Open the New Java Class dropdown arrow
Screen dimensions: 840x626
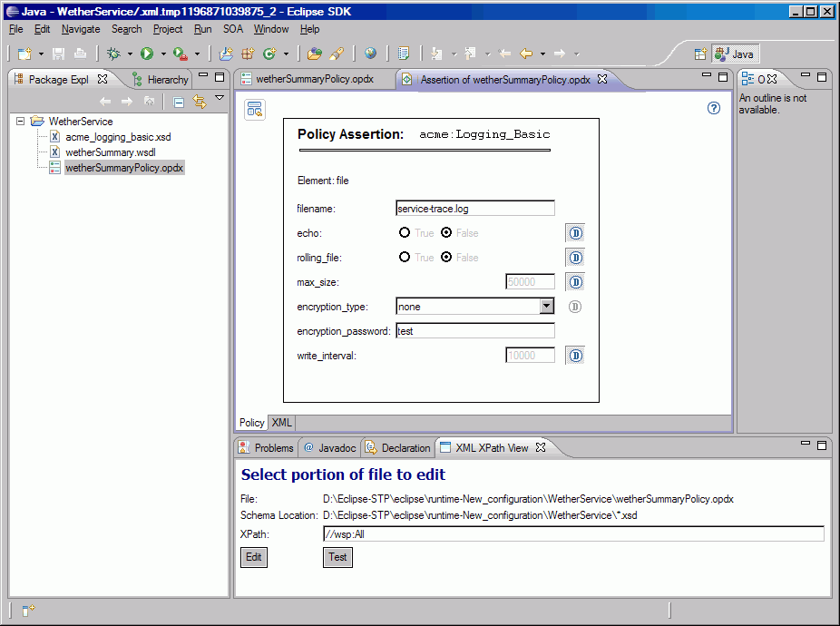pos(286,54)
